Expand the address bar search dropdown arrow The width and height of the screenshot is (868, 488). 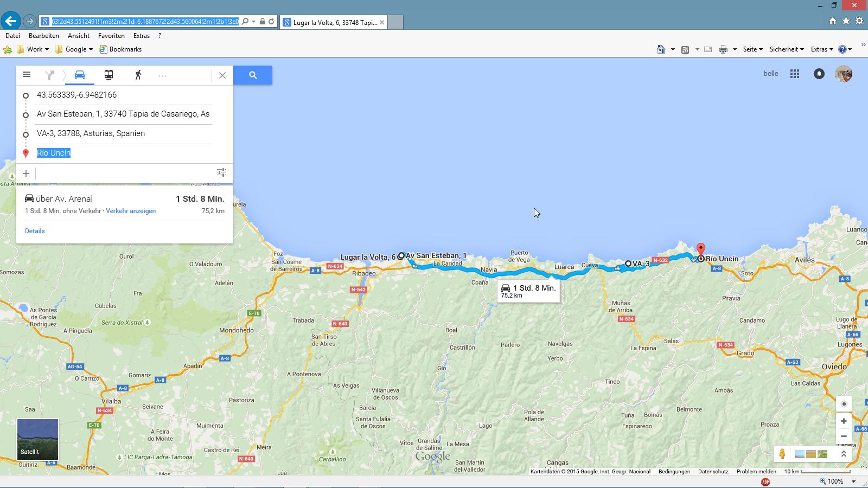click(x=253, y=22)
